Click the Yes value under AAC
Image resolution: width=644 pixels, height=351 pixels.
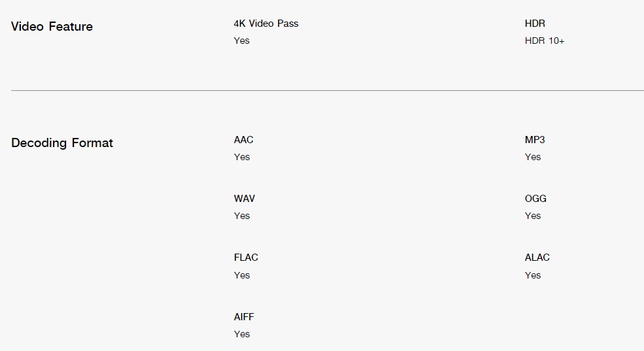point(241,158)
